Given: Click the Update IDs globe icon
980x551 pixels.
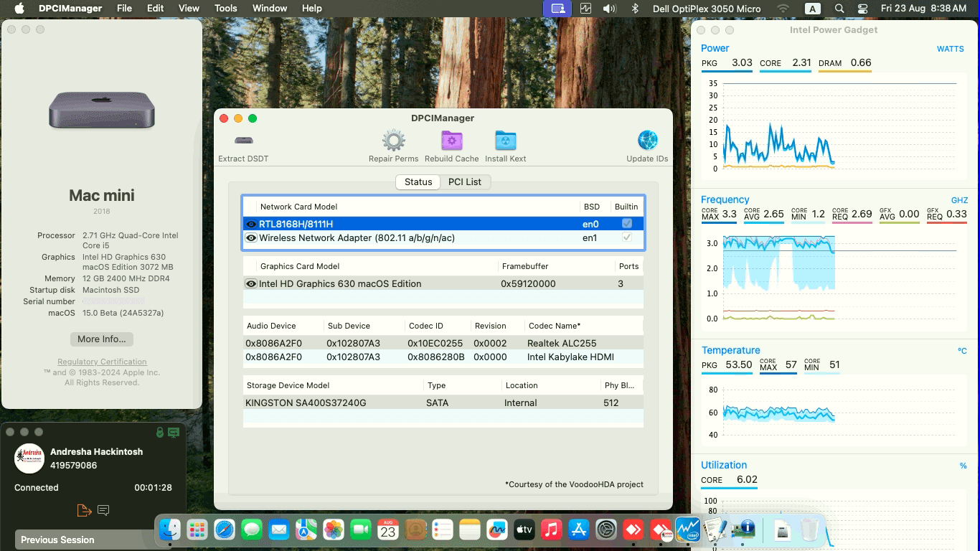Looking at the screenshot, I should [646, 141].
